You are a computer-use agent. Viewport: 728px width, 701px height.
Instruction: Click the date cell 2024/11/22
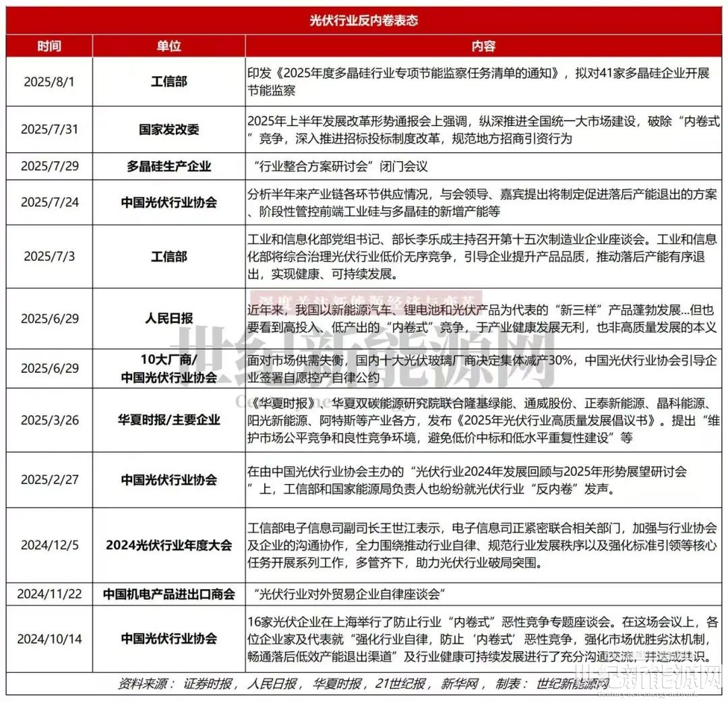point(49,594)
